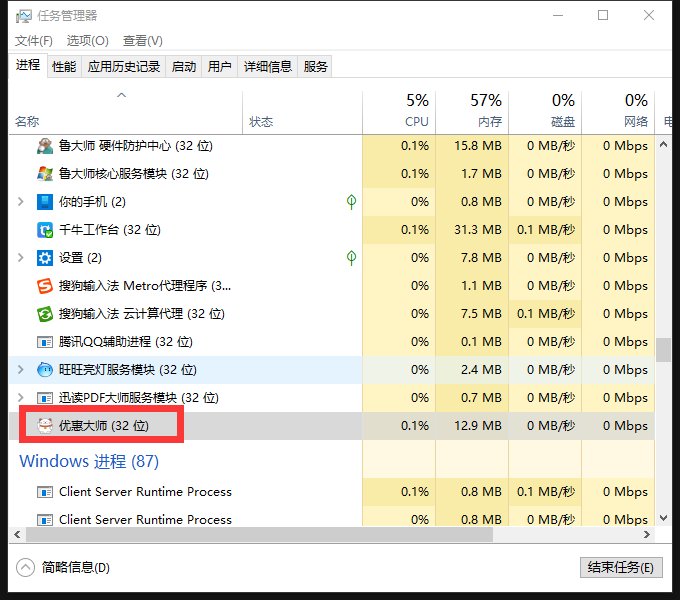Expand the 设置 (2) process group
The image size is (680, 600).
click(x=20, y=258)
